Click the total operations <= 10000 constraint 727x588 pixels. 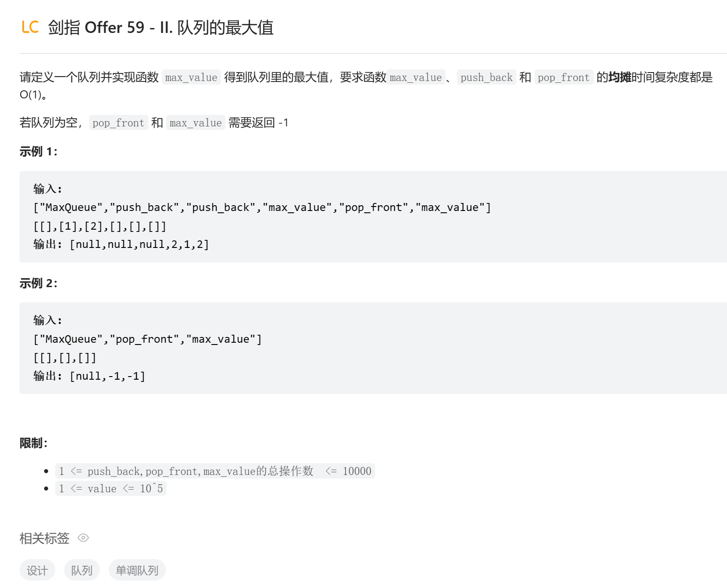pyautogui.click(x=215, y=471)
